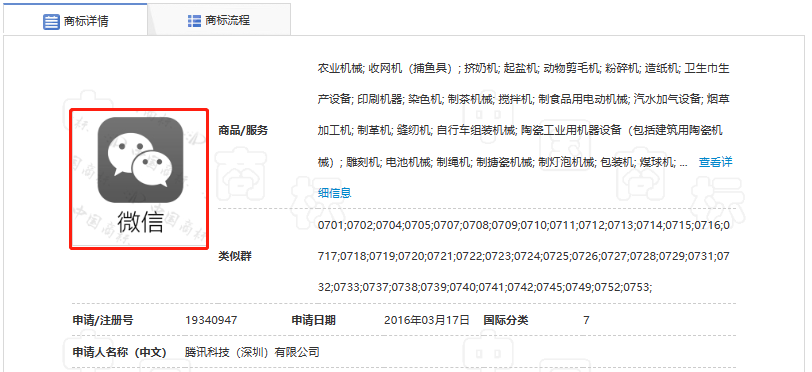Open the 微信 trademark image thumbnail
This screenshot has height=372, width=812.
click(139, 178)
